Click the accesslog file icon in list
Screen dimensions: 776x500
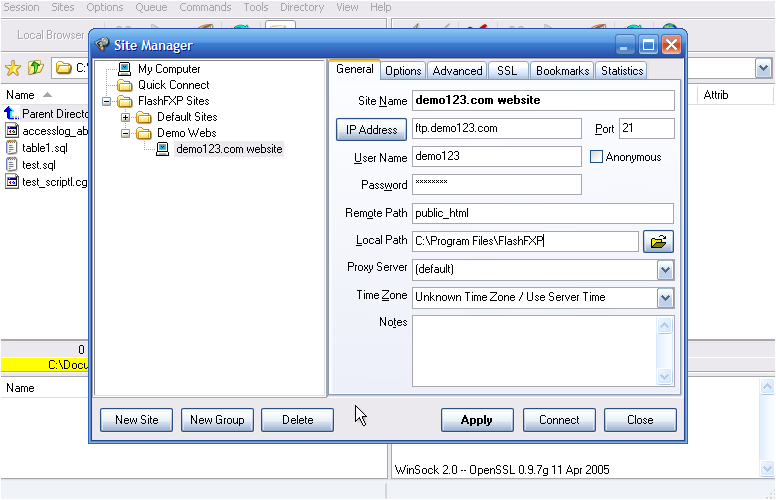[12, 131]
